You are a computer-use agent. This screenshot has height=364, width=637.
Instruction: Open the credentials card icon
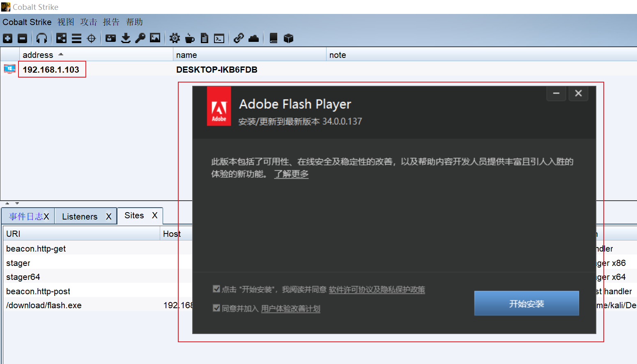pyautogui.click(x=111, y=39)
